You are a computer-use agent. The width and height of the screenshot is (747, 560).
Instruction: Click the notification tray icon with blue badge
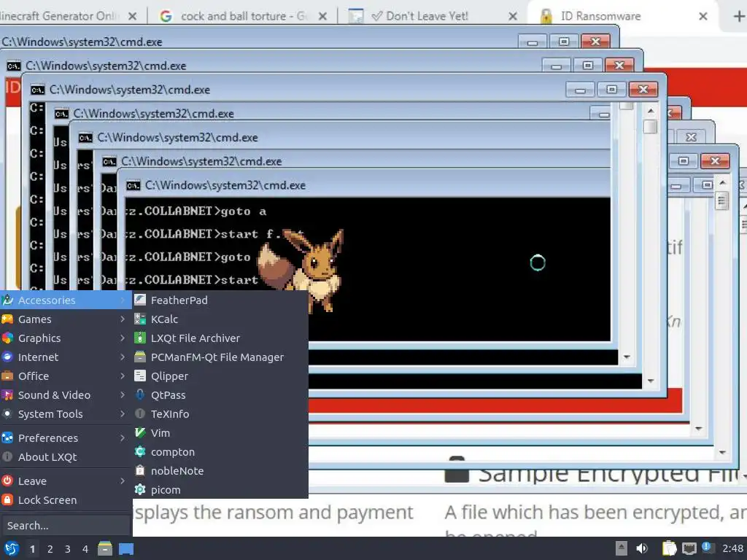click(707, 548)
